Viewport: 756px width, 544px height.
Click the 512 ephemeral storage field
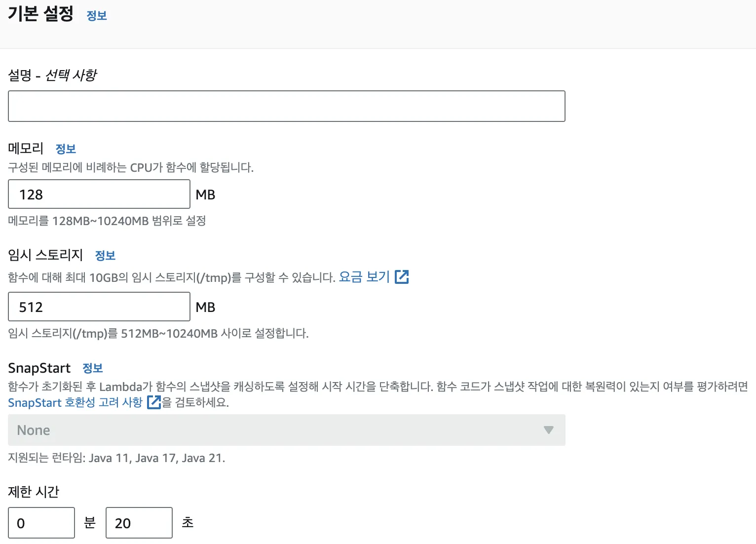99,307
